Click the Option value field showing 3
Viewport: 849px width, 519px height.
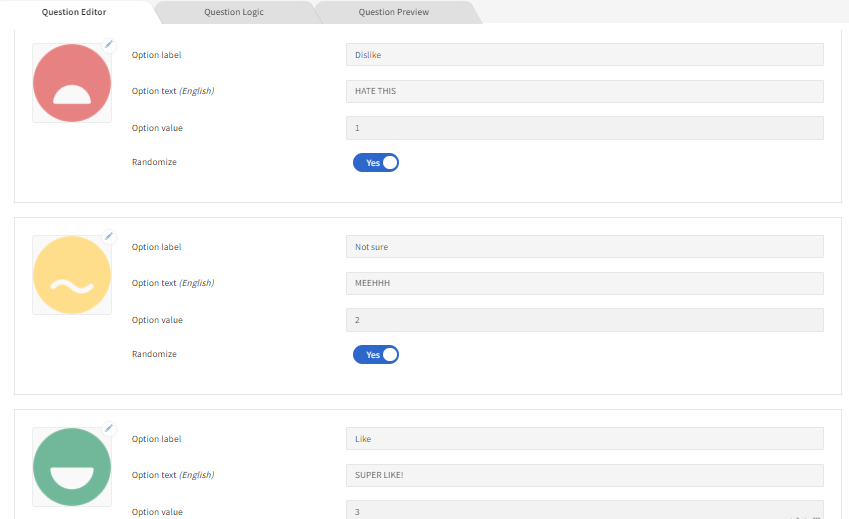click(x=585, y=510)
